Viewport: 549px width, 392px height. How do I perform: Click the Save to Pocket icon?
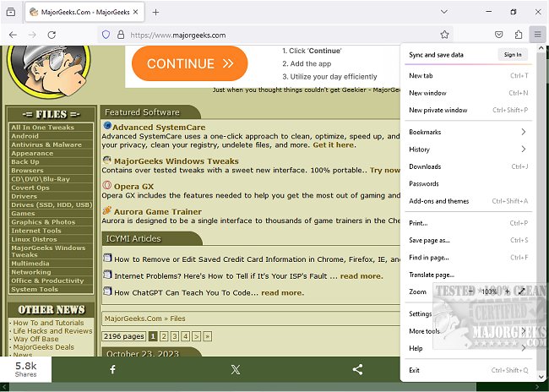499,35
